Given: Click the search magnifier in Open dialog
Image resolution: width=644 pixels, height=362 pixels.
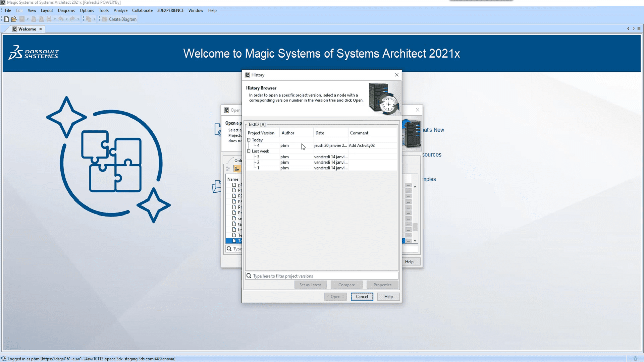Looking at the screenshot, I should coord(229,249).
